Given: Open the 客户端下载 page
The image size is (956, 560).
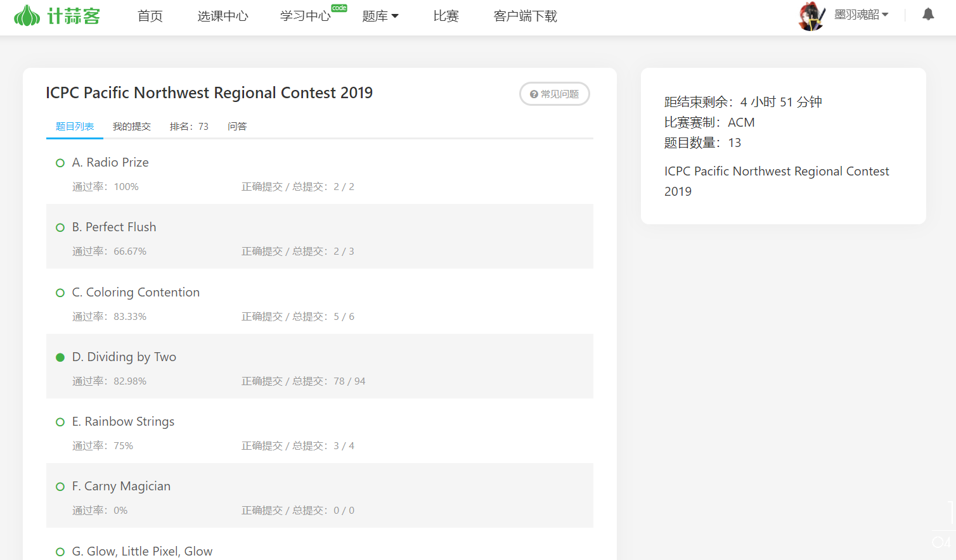Looking at the screenshot, I should 525,16.
